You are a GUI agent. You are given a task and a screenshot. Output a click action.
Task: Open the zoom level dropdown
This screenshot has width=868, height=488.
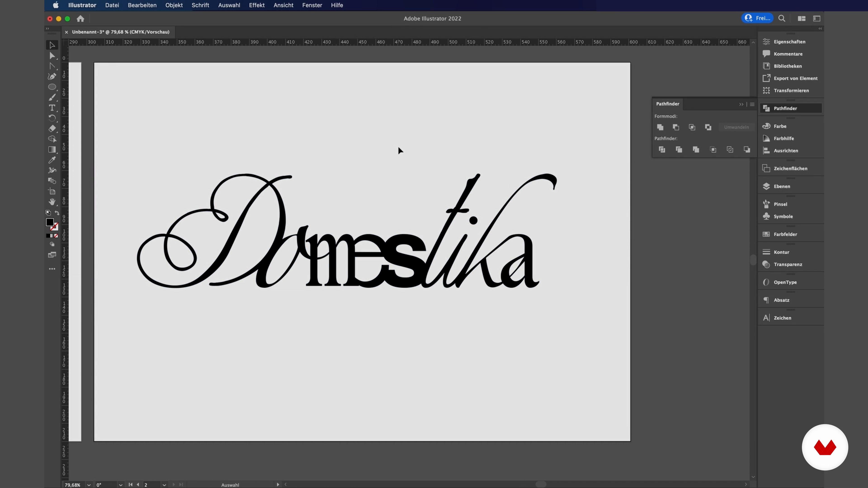pos(89,485)
